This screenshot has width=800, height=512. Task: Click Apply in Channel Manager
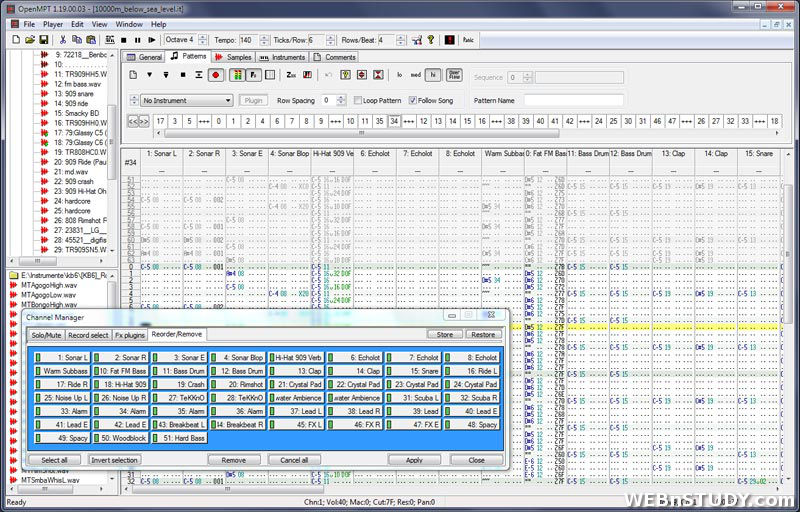[x=414, y=459]
